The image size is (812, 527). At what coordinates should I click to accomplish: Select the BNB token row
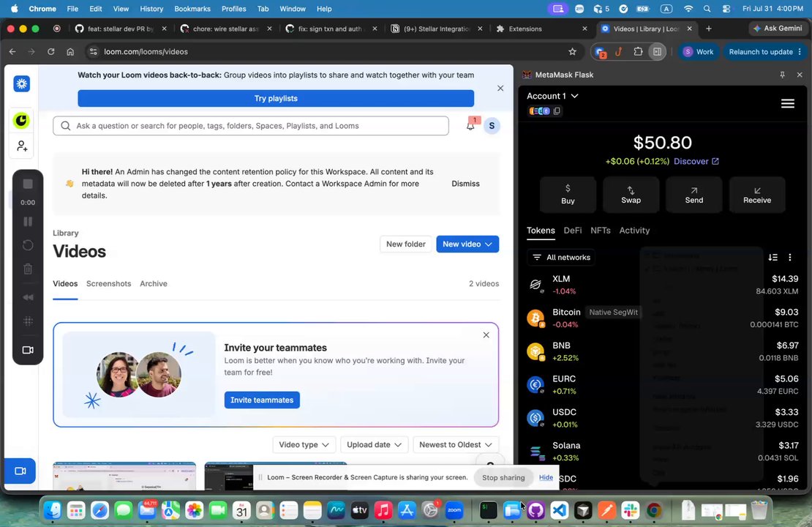(662, 351)
